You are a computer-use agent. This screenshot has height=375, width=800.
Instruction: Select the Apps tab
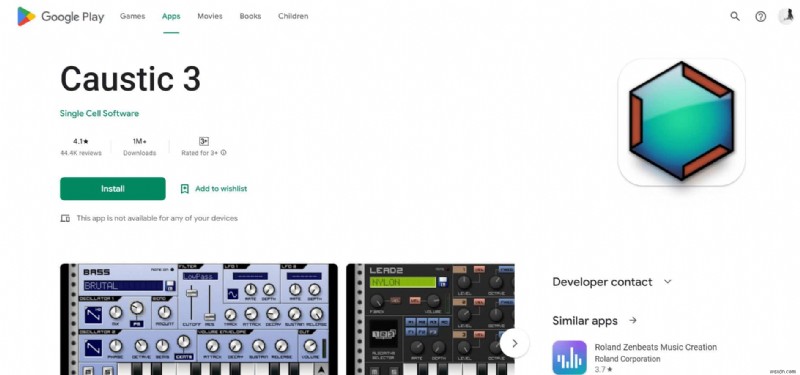(x=171, y=16)
